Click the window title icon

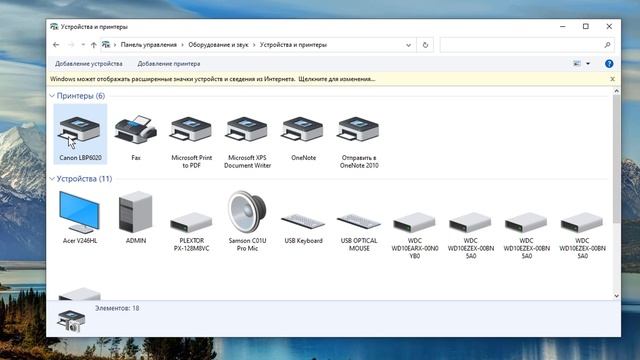tap(54, 27)
